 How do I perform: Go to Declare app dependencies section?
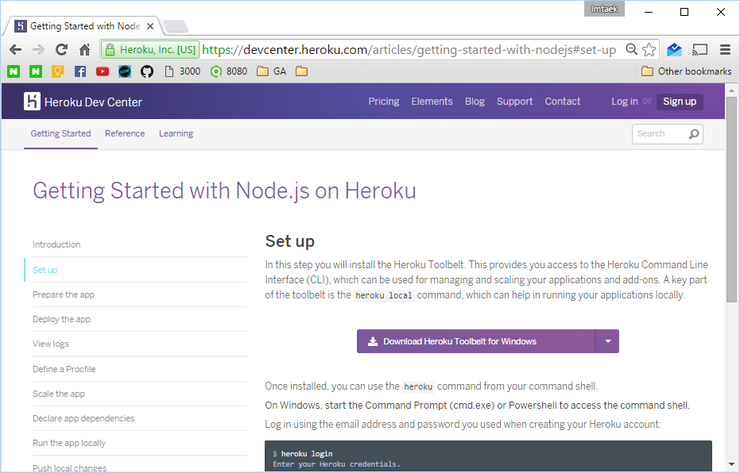83,418
